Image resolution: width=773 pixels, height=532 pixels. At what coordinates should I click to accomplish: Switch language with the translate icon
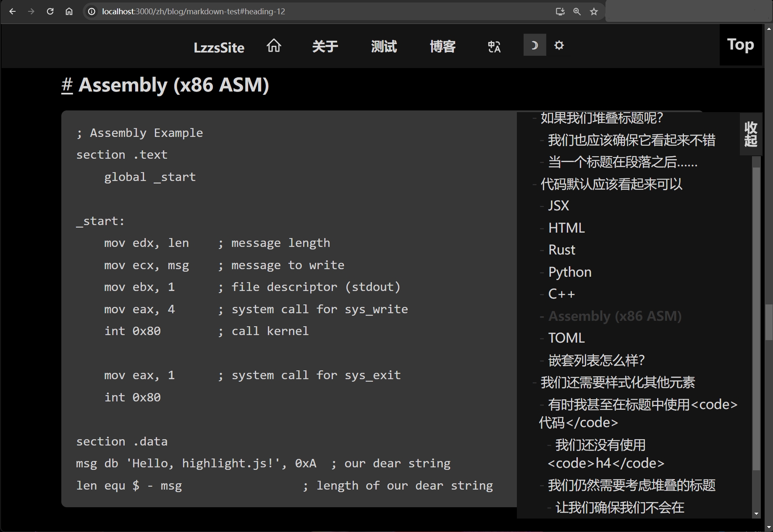pyautogui.click(x=494, y=46)
